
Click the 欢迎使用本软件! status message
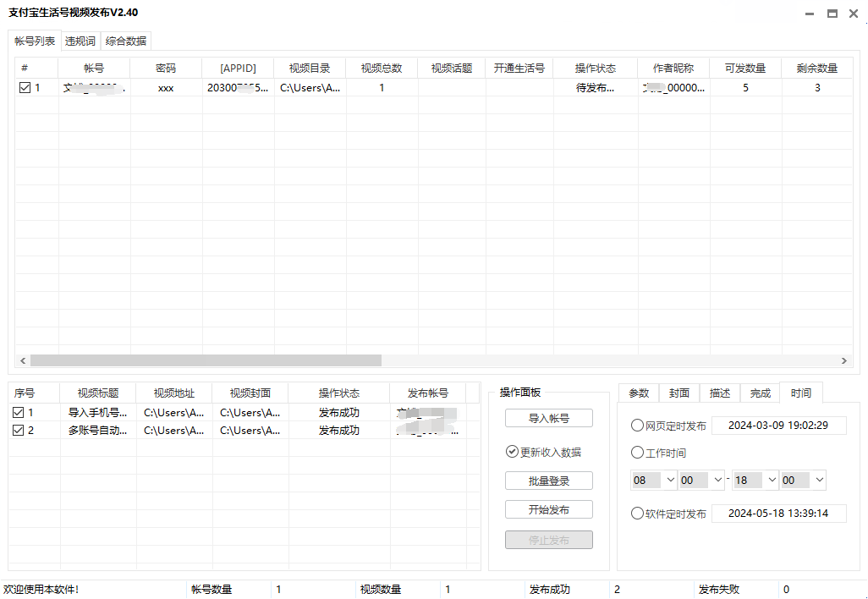tap(41, 590)
